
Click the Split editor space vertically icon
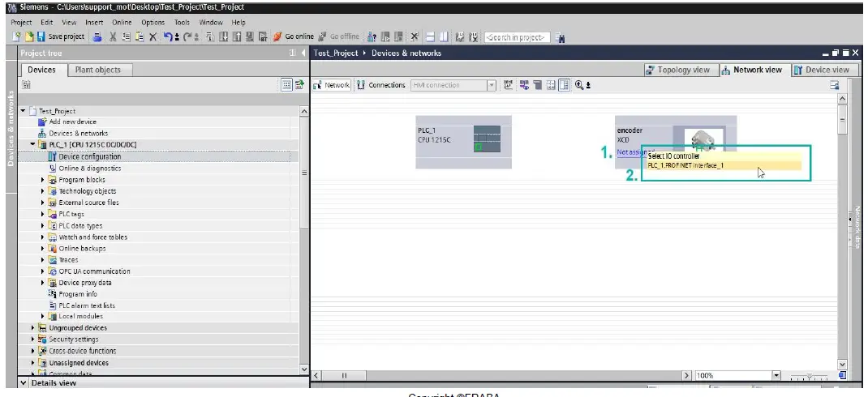[x=444, y=36]
